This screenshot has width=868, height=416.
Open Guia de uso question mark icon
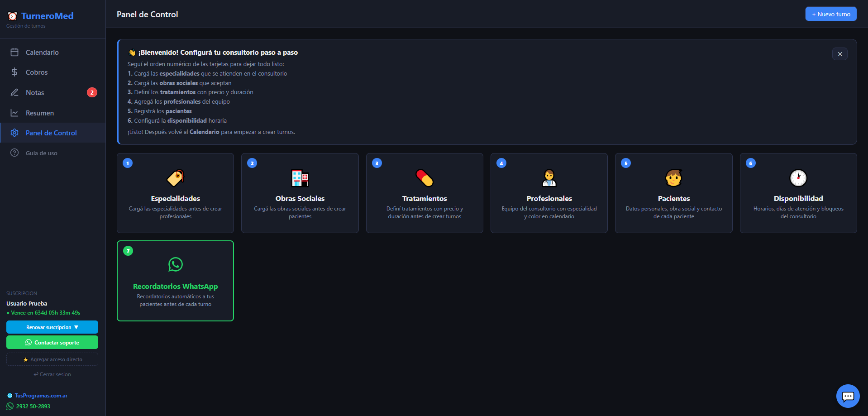(x=15, y=153)
